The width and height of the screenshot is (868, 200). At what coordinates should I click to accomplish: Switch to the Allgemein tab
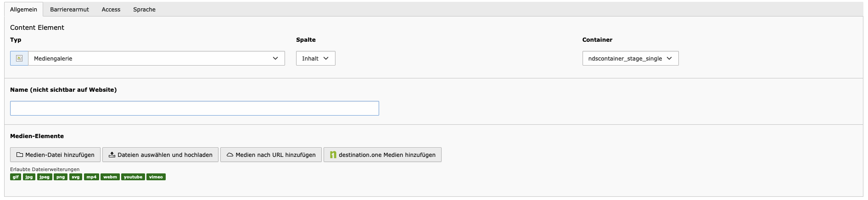click(23, 9)
